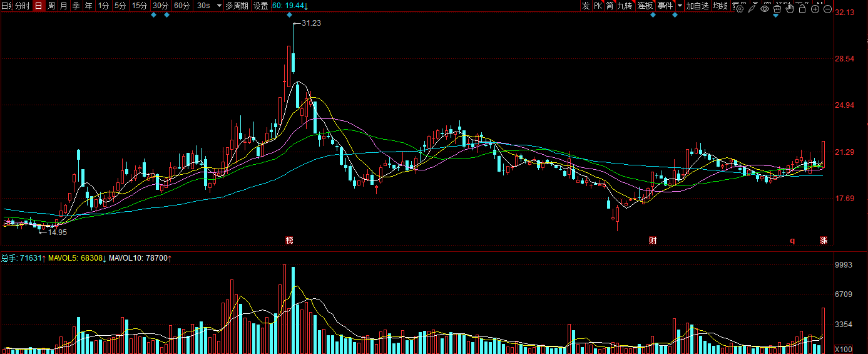Expand the dropdown arrow next to 30s
Image resolution: width=868 pixels, height=354 pixels.
[219, 6]
